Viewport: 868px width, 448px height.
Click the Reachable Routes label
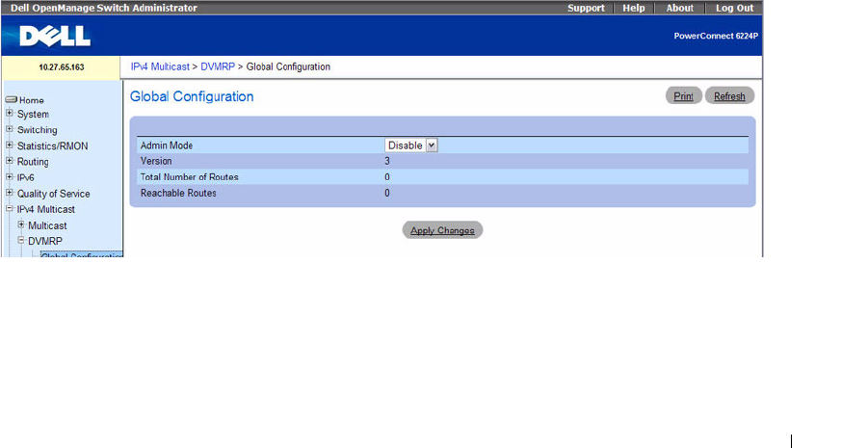coord(178,194)
